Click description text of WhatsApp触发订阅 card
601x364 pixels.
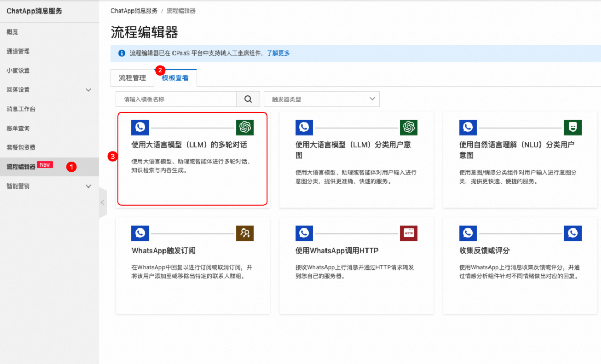pyautogui.click(x=191, y=272)
